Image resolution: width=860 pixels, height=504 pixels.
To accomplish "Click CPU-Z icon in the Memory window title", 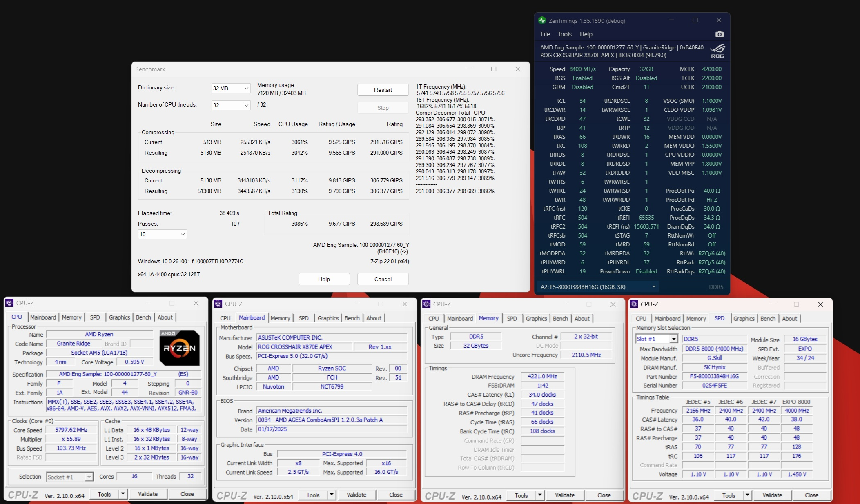I will pos(427,304).
